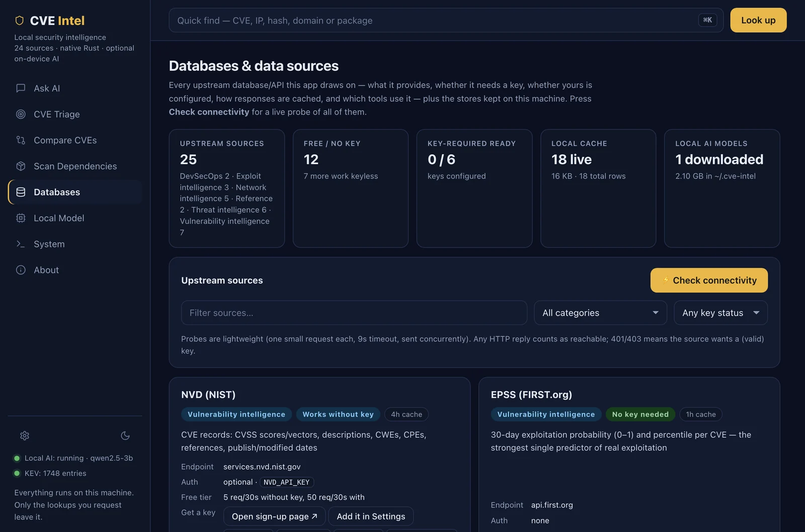
Task: Click the Key-Required Ready 0/6 card
Action: coord(474,189)
